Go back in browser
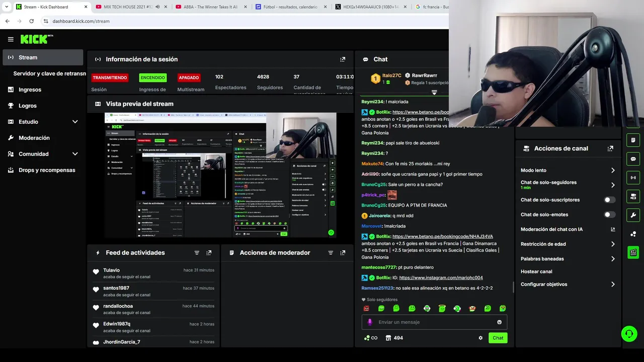The width and height of the screenshot is (644, 362). (x=7, y=21)
